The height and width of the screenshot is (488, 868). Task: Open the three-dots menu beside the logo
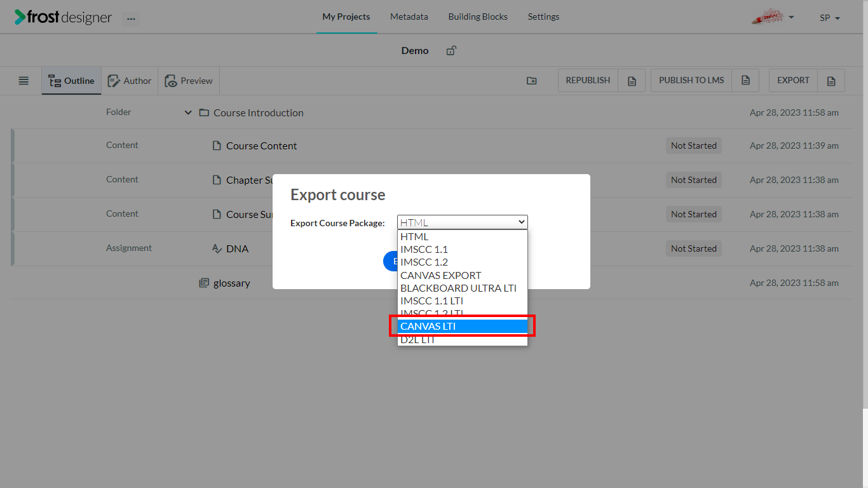[131, 18]
